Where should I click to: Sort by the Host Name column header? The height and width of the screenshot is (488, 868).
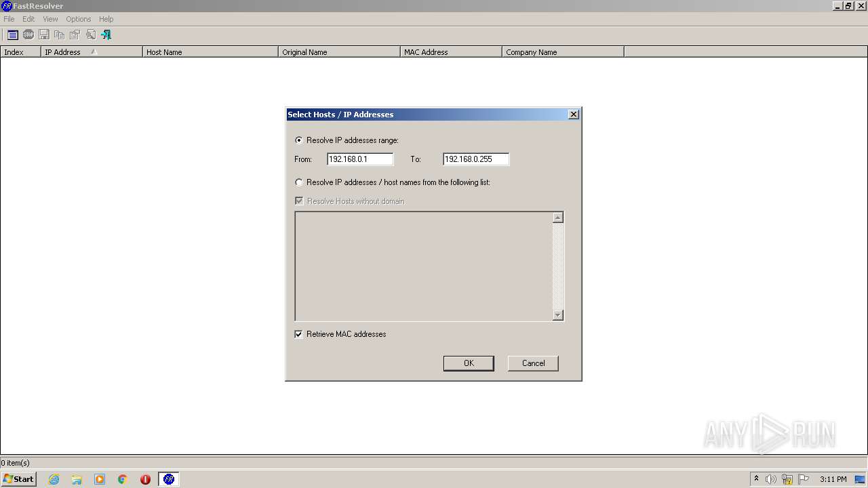pos(210,52)
